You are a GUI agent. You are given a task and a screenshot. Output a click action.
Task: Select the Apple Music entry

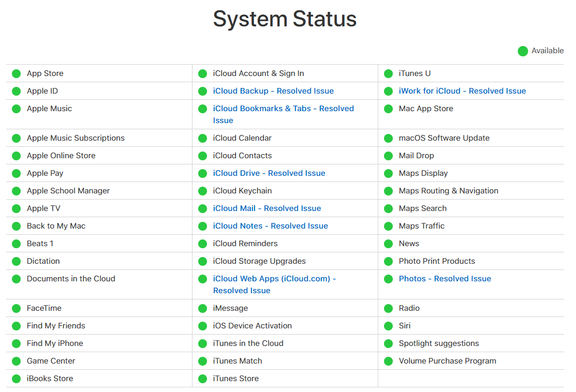coord(49,109)
